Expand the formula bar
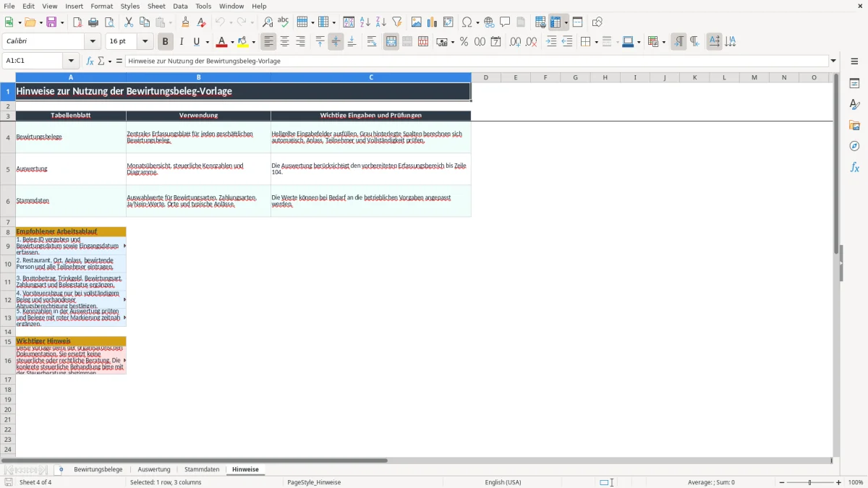868x488 pixels. click(x=833, y=61)
